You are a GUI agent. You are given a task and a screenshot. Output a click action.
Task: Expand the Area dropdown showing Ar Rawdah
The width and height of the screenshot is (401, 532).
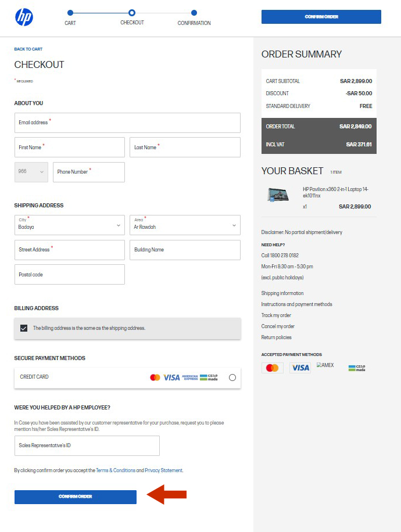184,225
